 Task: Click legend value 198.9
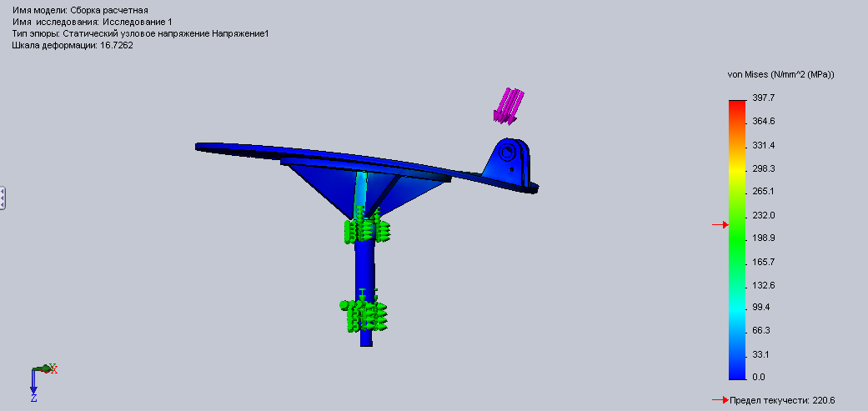pyautogui.click(x=764, y=238)
